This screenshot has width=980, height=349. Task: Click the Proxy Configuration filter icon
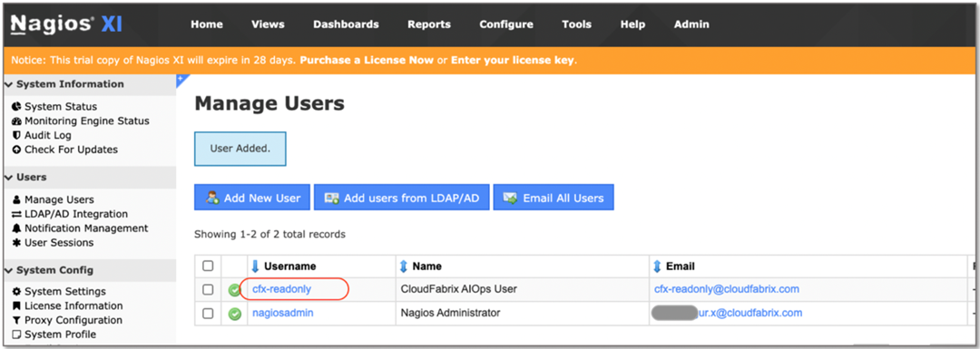(x=17, y=320)
